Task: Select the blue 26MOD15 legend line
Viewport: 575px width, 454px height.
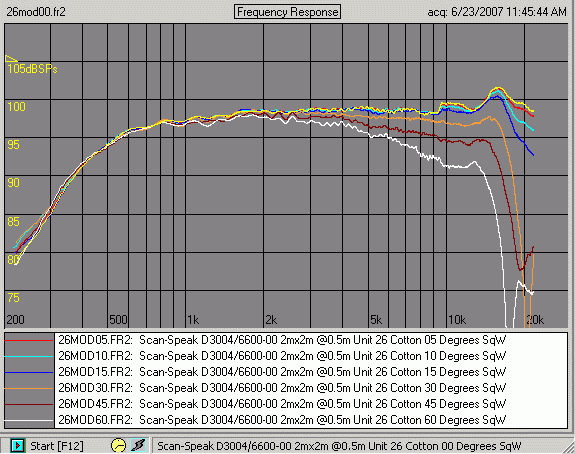Action: point(29,373)
